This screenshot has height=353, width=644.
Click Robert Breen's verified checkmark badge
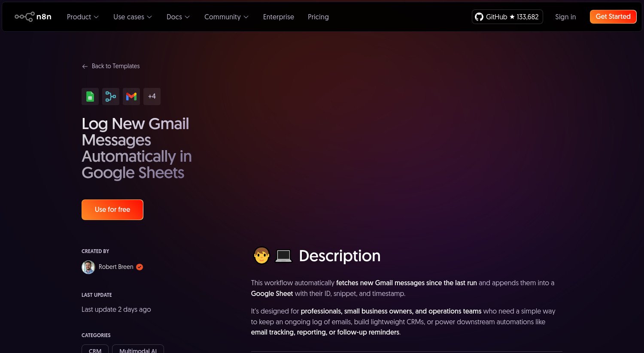139,267
